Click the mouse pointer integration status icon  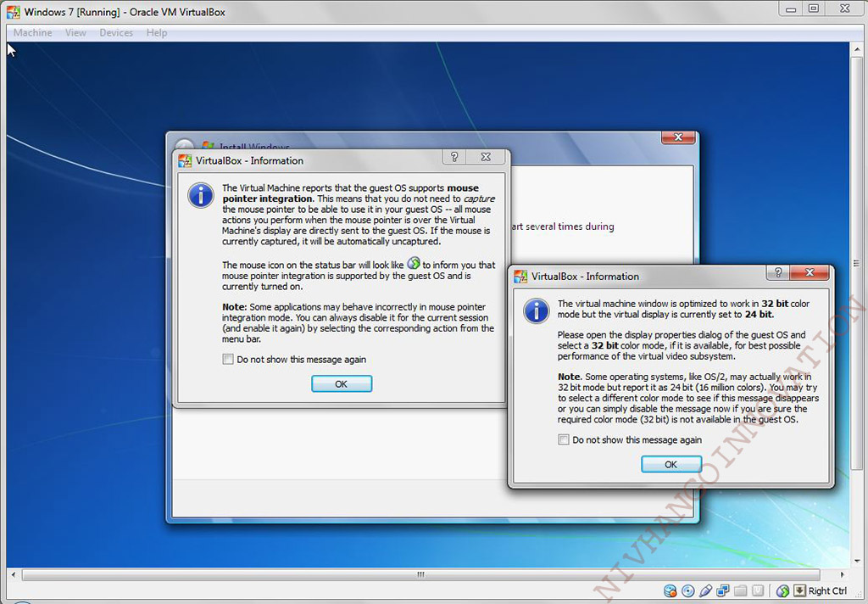782,590
